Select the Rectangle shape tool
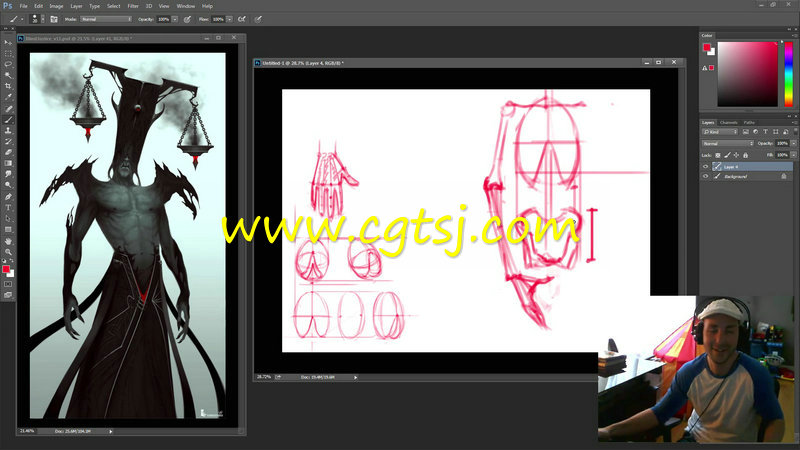The height and width of the screenshot is (450, 800). click(8, 230)
